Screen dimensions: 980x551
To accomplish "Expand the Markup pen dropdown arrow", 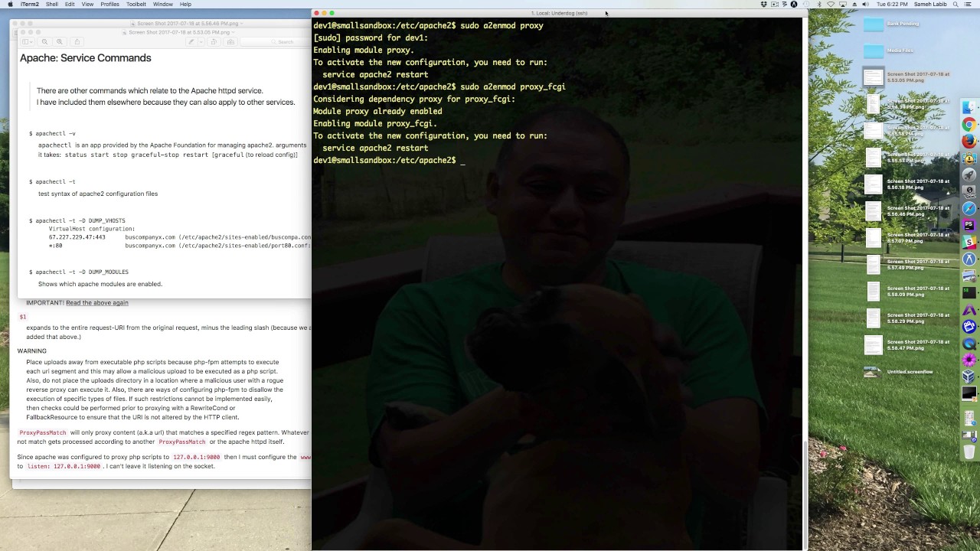I will pyautogui.click(x=201, y=41).
